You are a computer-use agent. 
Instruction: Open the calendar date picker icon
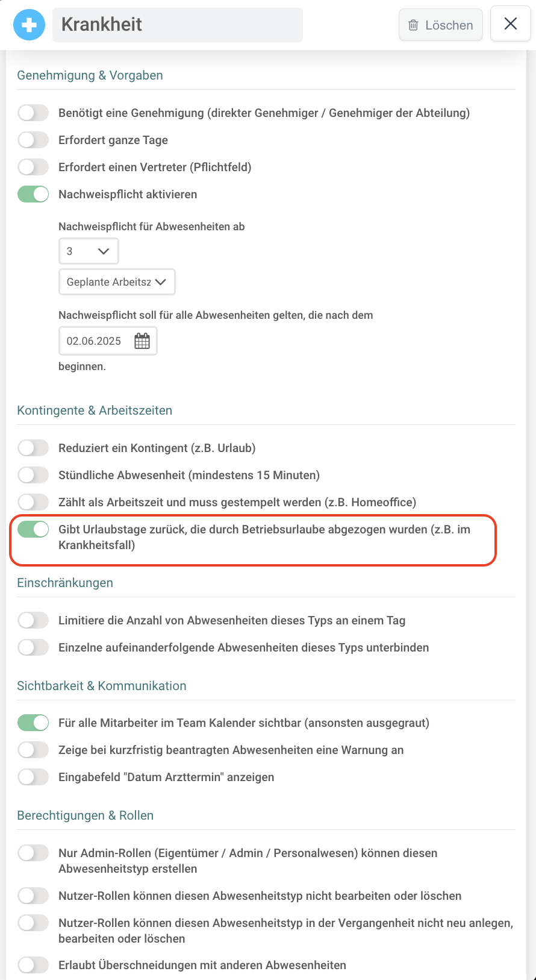tap(142, 341)
